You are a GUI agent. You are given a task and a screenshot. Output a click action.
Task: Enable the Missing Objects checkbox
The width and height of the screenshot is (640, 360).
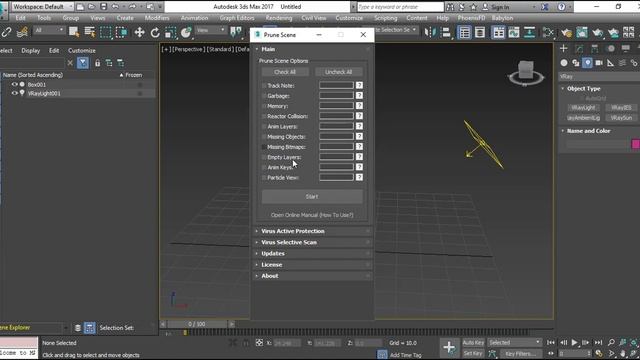(264, 137)
